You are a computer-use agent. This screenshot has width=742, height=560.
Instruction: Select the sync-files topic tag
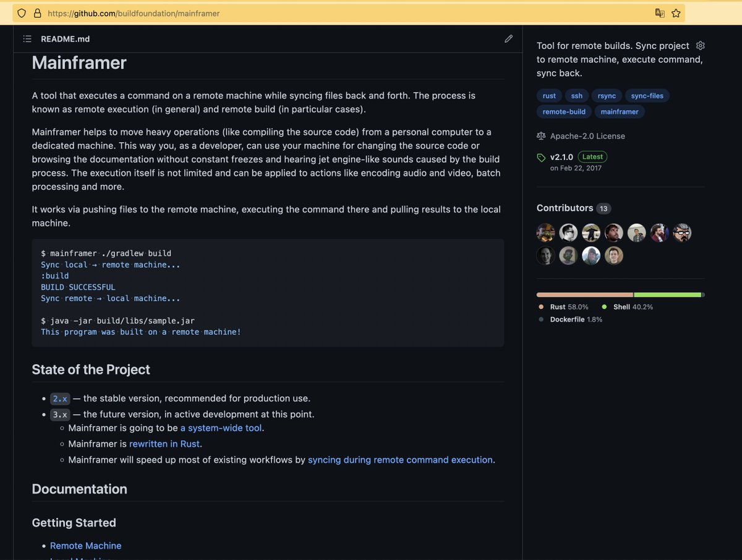647,96
